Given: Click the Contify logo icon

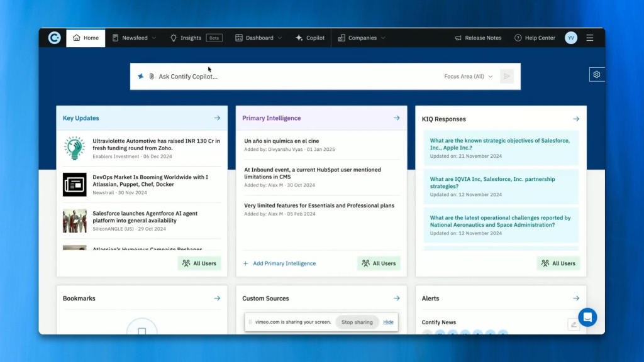Looking at the screenshot, I should pyautogui.click(x=55, y=38).
